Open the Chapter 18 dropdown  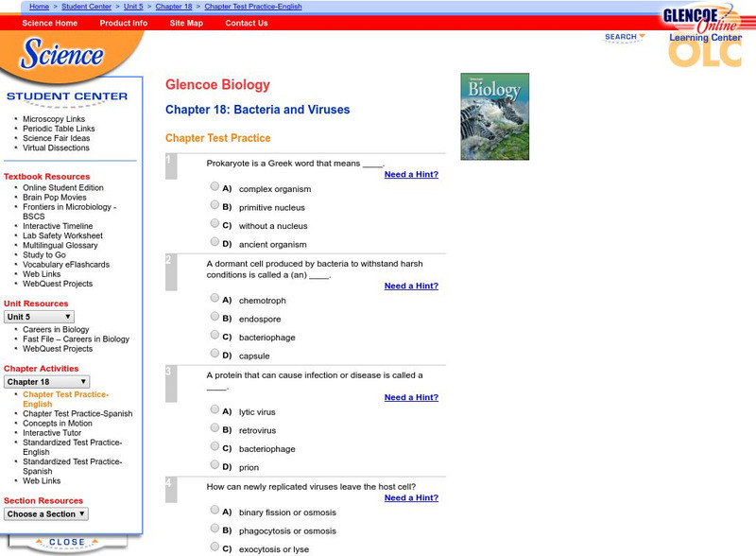point(46,382)
